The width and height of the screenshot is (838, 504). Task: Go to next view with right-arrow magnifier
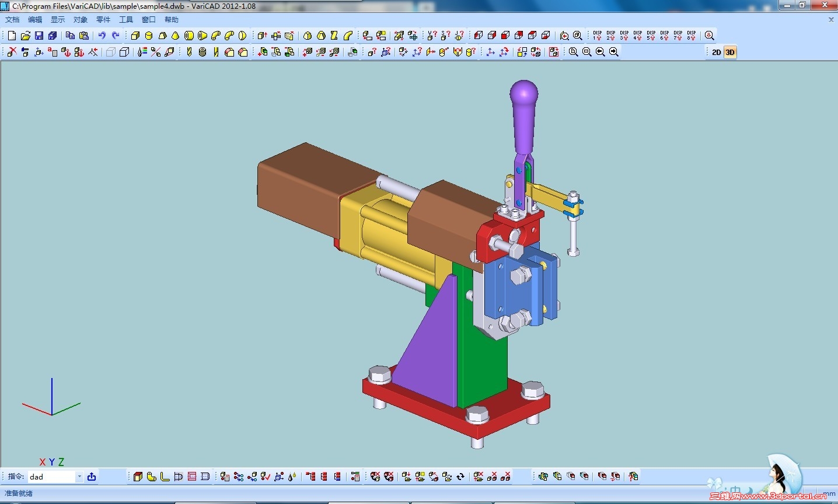(x=614, y=52)
